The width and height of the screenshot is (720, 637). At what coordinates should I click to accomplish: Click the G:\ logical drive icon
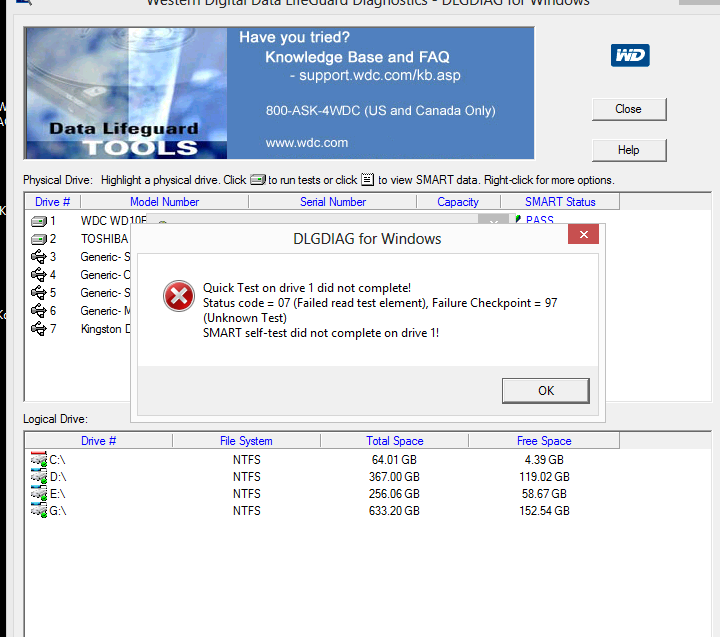[x=39, y=510]
